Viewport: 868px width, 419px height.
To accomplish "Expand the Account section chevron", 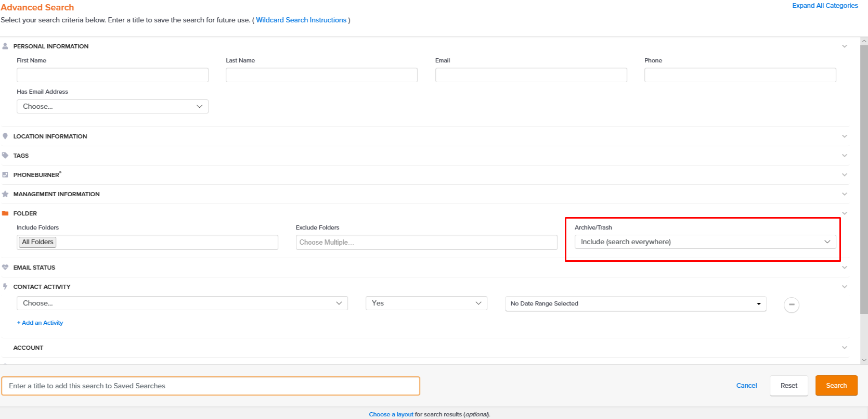I will click(845, 348).
